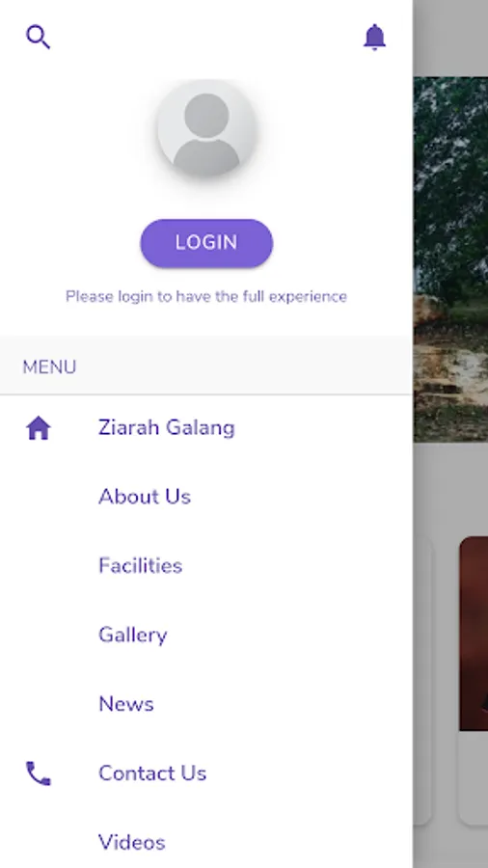Click the MENU section header
This screenshot has width=488, height=868.
[49, 367]
